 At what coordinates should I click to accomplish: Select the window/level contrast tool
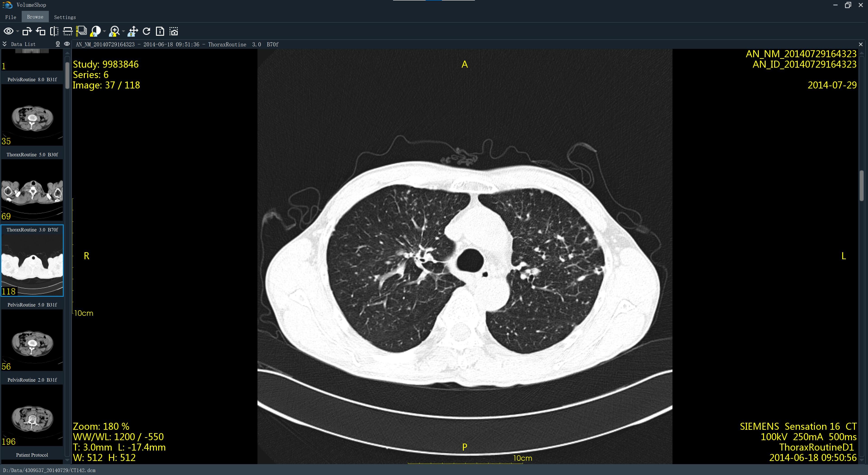[96, 31]
